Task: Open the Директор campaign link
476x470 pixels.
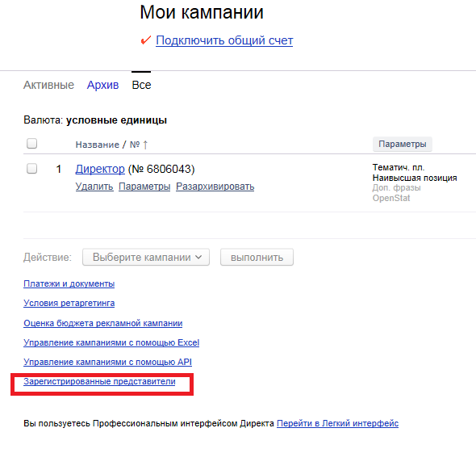Action: click(x=100, y=169)
